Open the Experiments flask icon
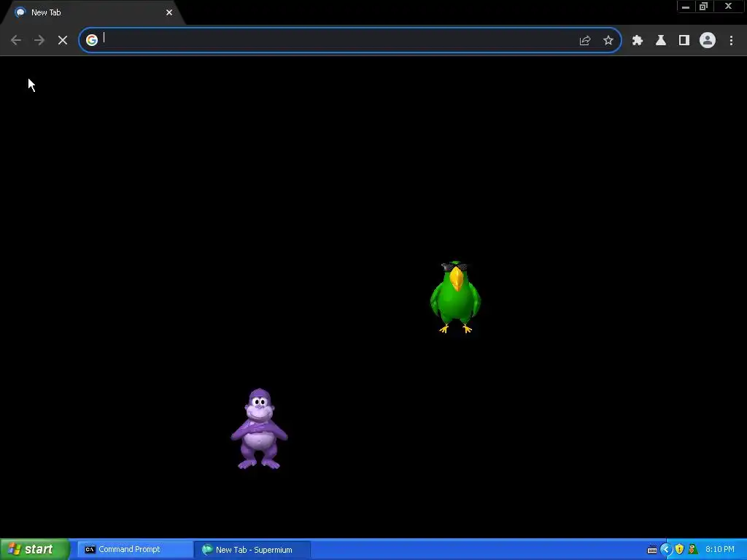The image size is (747, 560). coord(661,41)
